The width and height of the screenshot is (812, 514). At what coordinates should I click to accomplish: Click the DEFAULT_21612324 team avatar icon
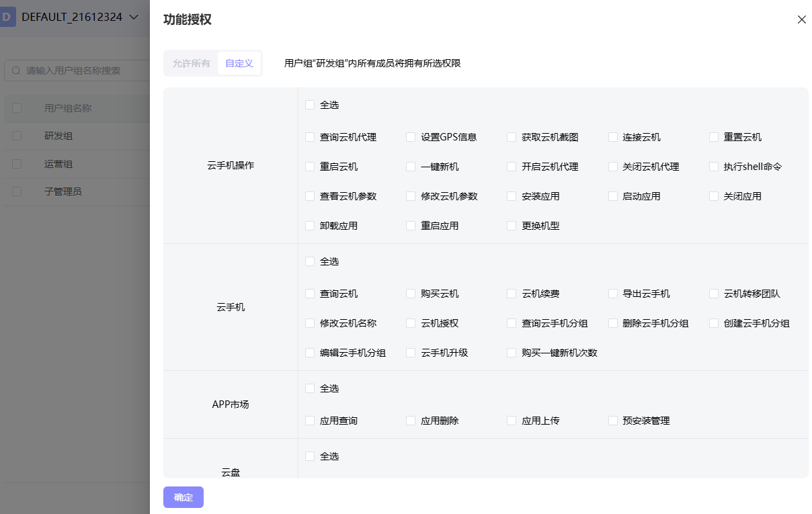[7, 17]
